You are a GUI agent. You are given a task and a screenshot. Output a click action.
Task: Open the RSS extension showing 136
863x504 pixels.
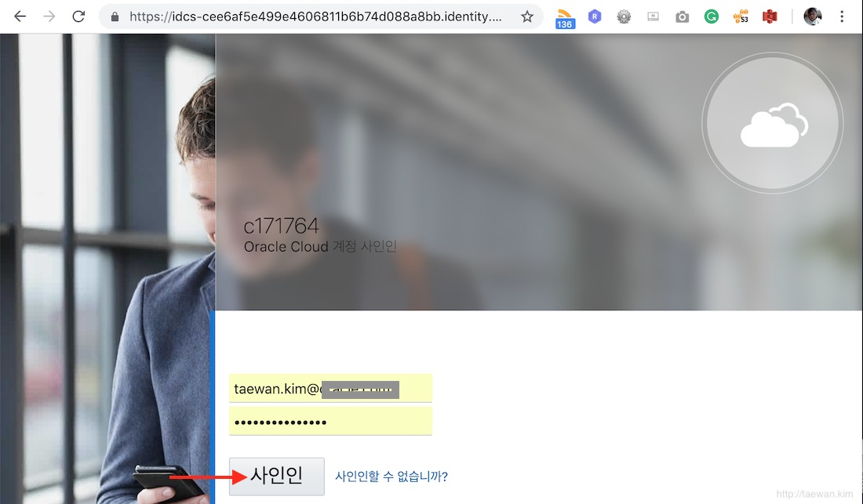point(565,18)
